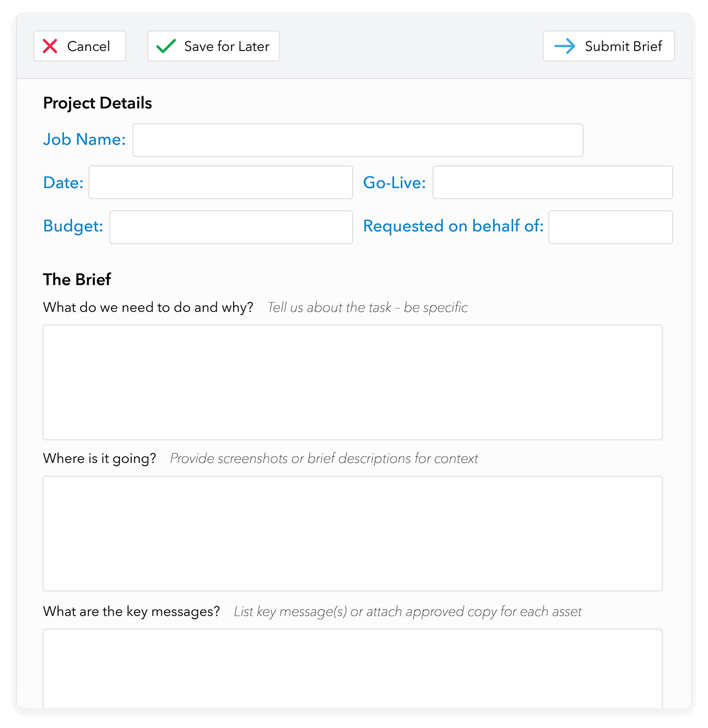Click the Job Name label
The height and width of the screenshot is (728, 708).
(x=84, y=140)
